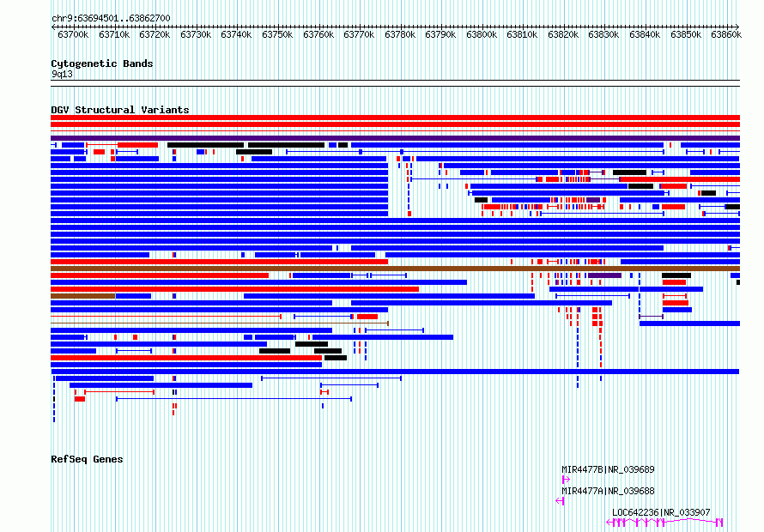
Task: Click the 63760k ruler label
Action: 318,34
